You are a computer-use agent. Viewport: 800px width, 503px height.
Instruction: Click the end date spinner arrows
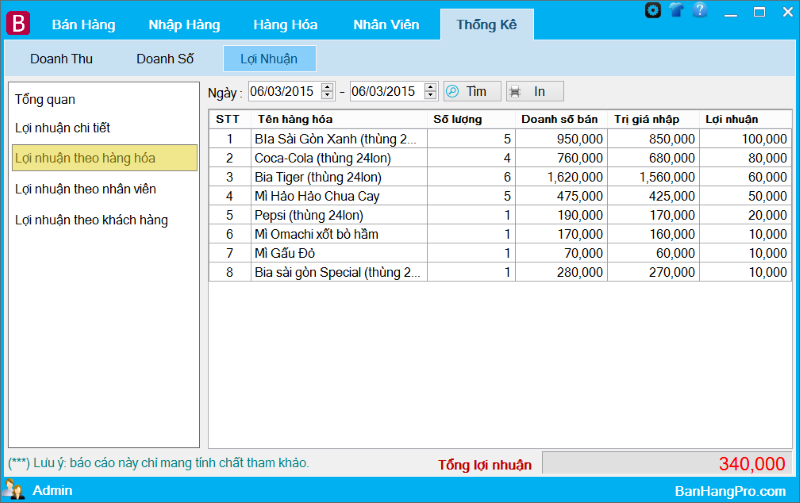click(430, 91)
